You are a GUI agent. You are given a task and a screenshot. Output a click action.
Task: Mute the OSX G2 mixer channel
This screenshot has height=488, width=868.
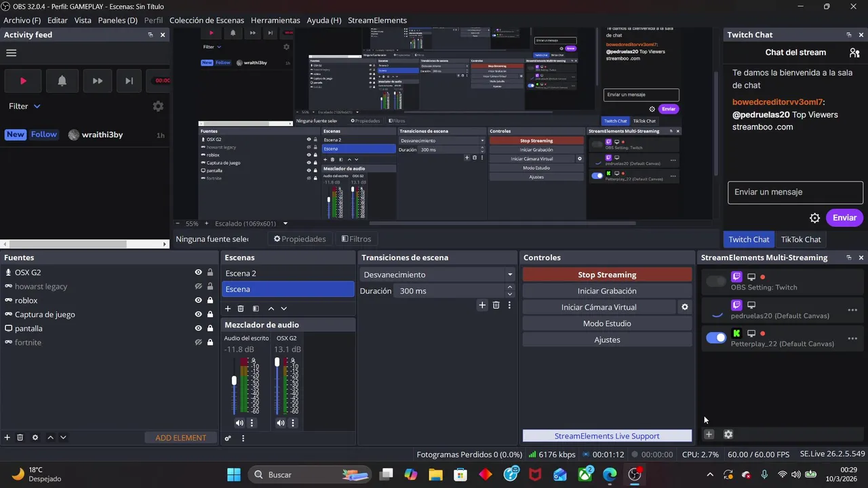(x=281, y=423)
